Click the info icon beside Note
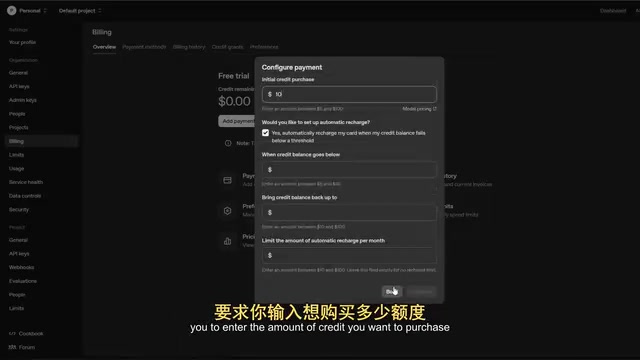640x360 pixels. (228, 143)
